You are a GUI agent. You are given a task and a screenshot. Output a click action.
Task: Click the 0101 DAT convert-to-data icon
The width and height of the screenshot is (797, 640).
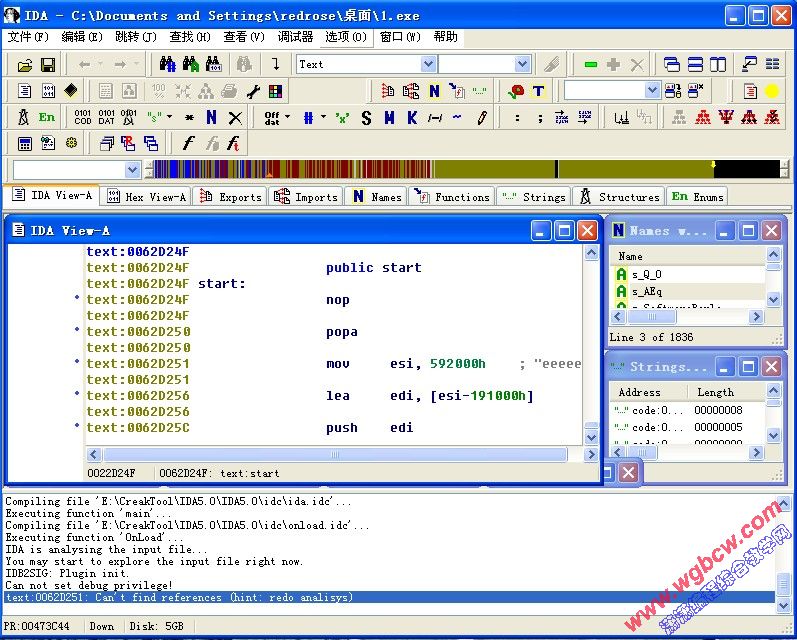tap(106, 117)
